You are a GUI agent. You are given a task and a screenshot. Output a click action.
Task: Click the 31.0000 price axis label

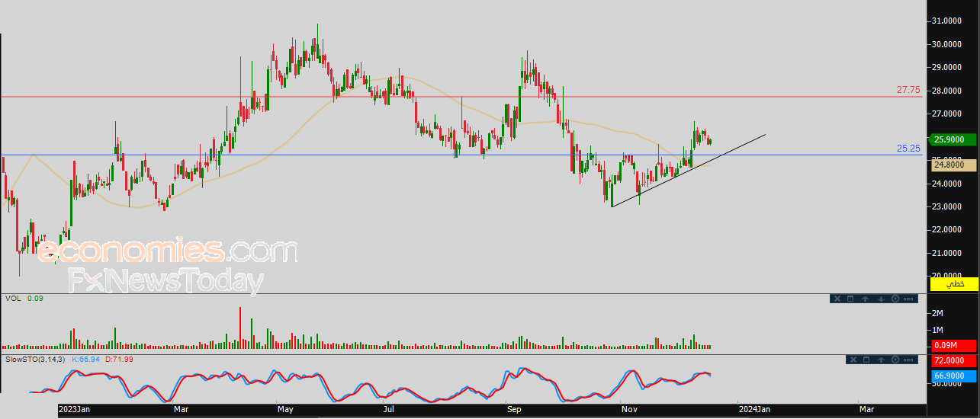click(x=946, y=21)
